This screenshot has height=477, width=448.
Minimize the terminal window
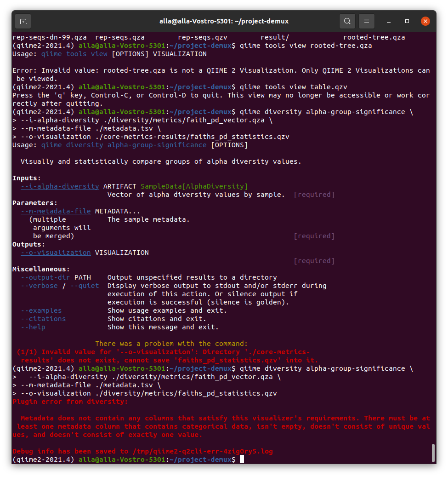(390, 21)
